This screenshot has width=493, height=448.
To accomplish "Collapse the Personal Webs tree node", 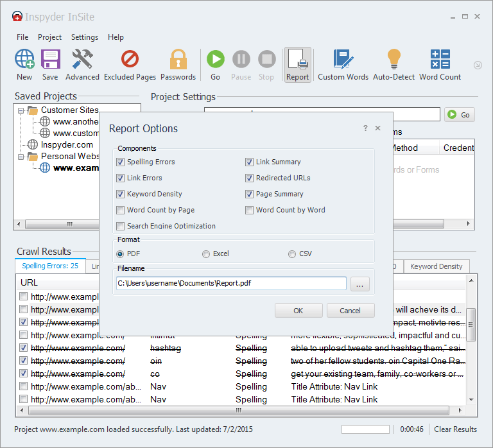I will coord(21,157).
